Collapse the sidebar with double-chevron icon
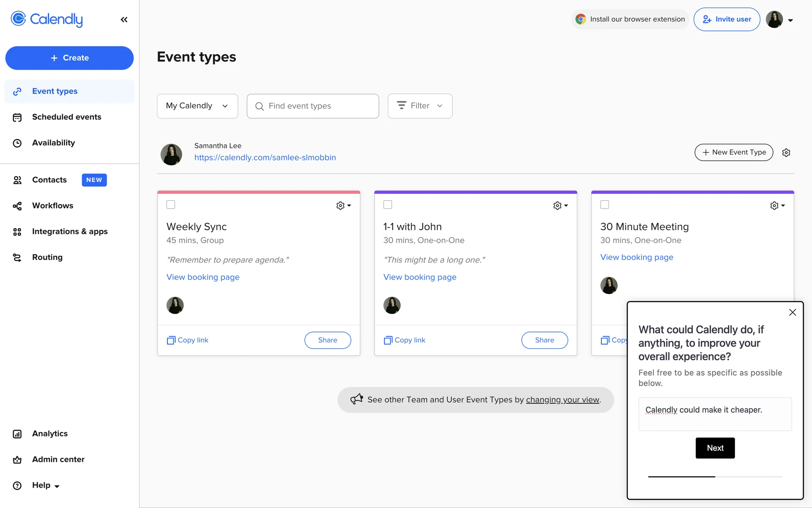Screen dimensions: 812x508 tap(124, 19)
